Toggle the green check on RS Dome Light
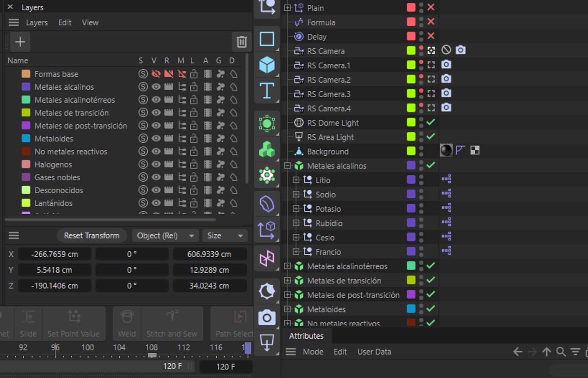The width and height of the screenshot is (588, 378). [x=431, y=122]
